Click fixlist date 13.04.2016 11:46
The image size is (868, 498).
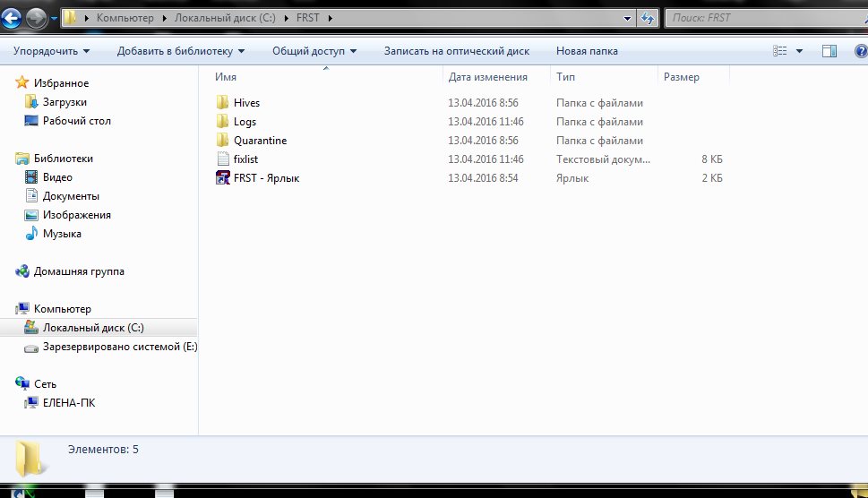(x=486, y=159)
